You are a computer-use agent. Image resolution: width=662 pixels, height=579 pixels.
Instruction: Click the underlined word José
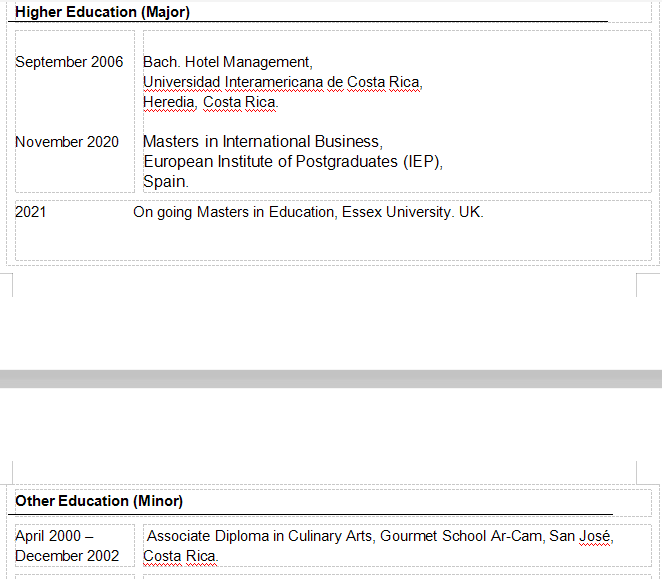(594, 536)
